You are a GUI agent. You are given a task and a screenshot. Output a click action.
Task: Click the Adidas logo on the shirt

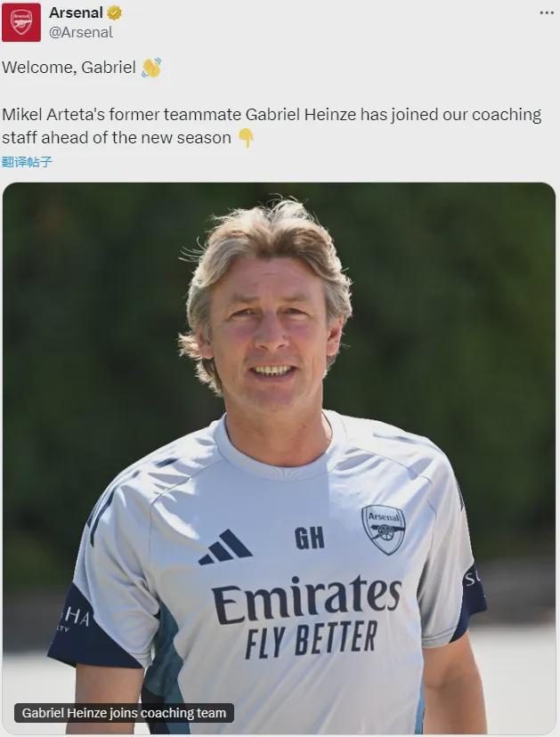pyautogui.click(x=224, y=547)
